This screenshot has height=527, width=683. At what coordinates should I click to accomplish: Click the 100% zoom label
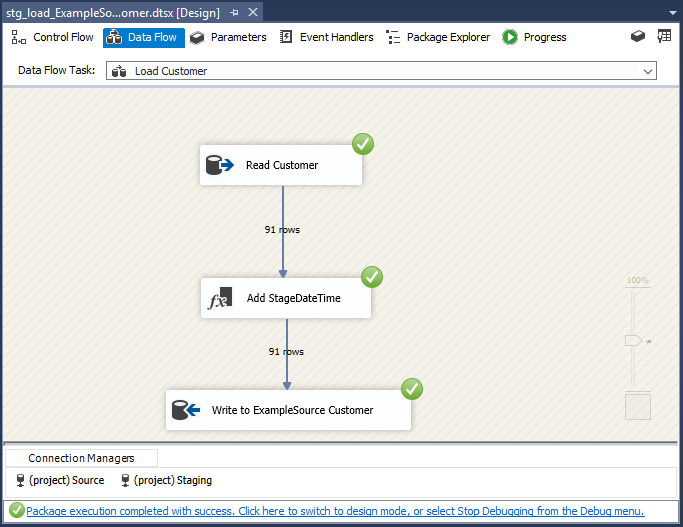638,280
